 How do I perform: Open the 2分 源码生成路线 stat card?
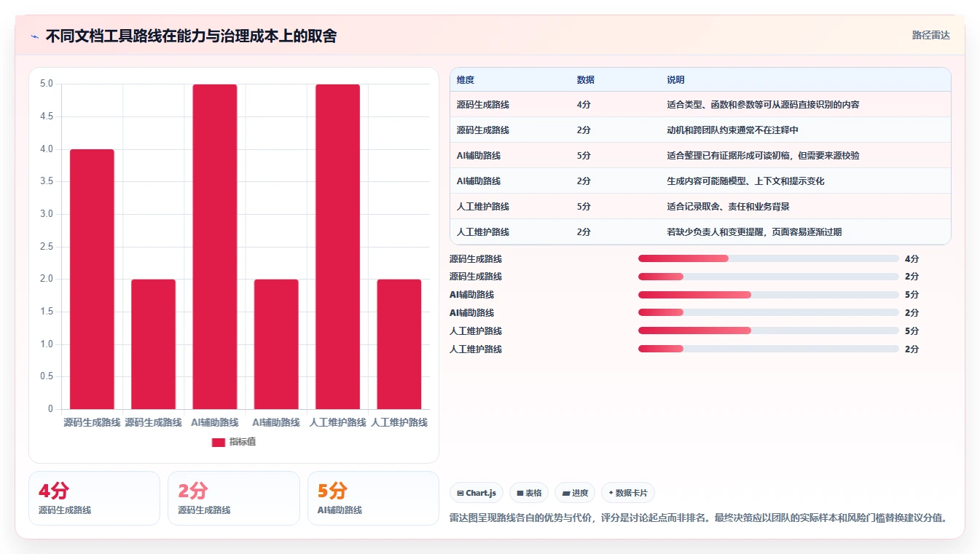(x=234, y=498)
